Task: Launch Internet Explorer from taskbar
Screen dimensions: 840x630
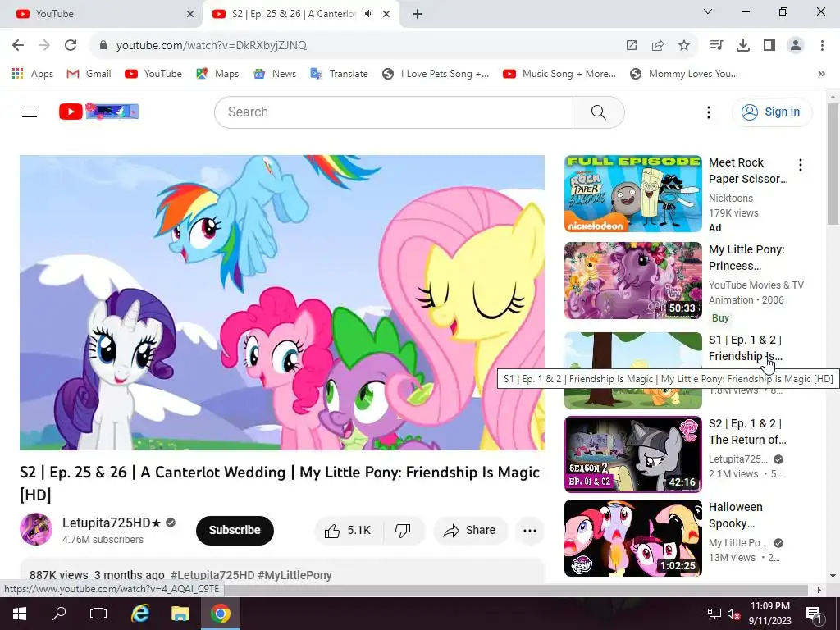Action: click(x=140, y=614)
